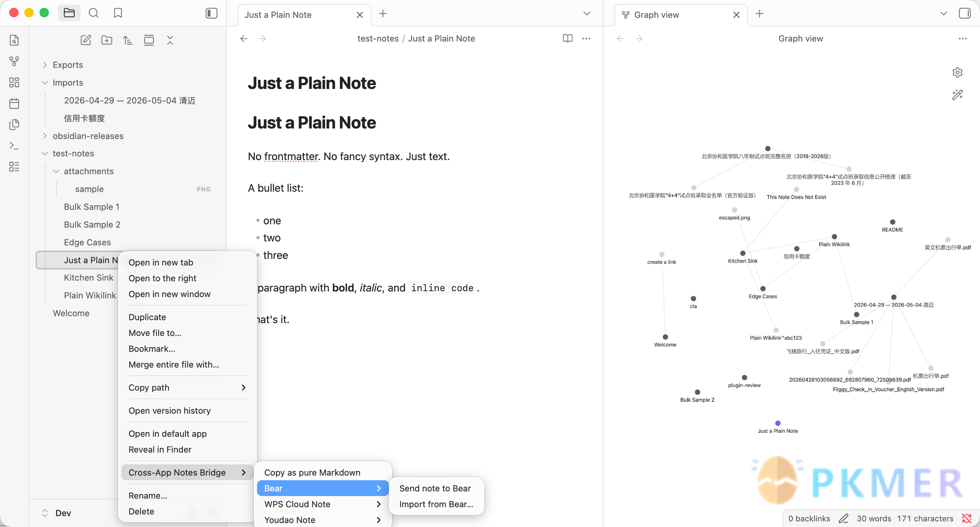Expand Copy path submenu
This screenshot has height=527, width=980.
(187, 387)
